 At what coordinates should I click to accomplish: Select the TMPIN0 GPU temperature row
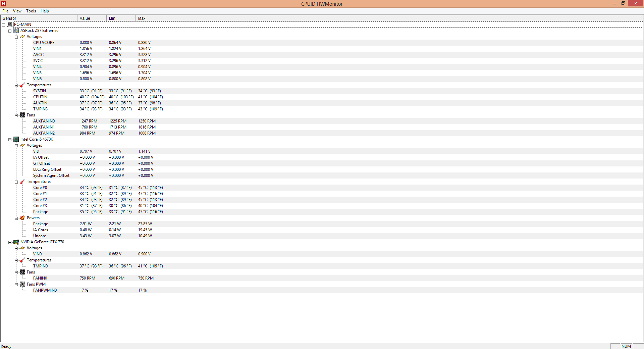(x=338, y=266)
